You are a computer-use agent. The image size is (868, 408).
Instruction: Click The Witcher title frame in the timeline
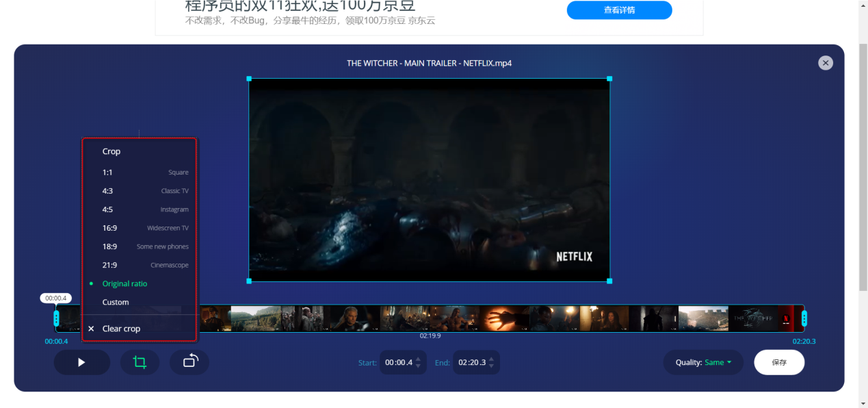coord(753,318)
